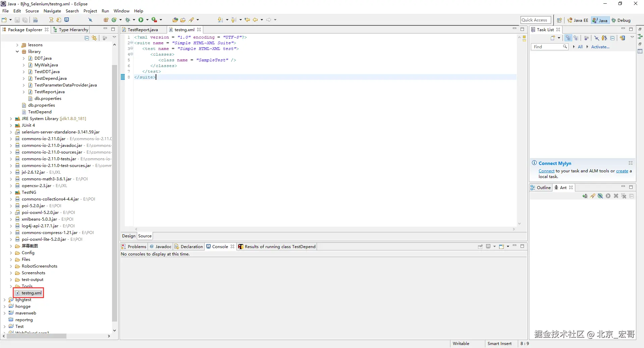Run the program with the green Run button
The width and height of the screenshot is (644, 348).
141,20
